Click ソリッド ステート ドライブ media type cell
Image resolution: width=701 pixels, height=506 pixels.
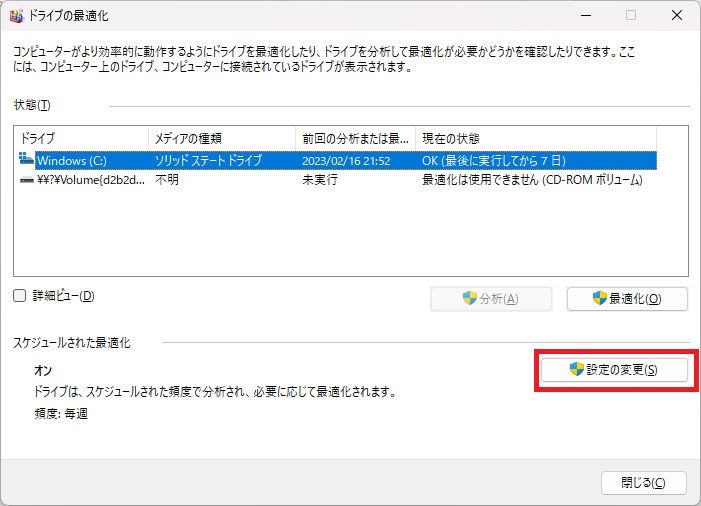click(208, 160)
